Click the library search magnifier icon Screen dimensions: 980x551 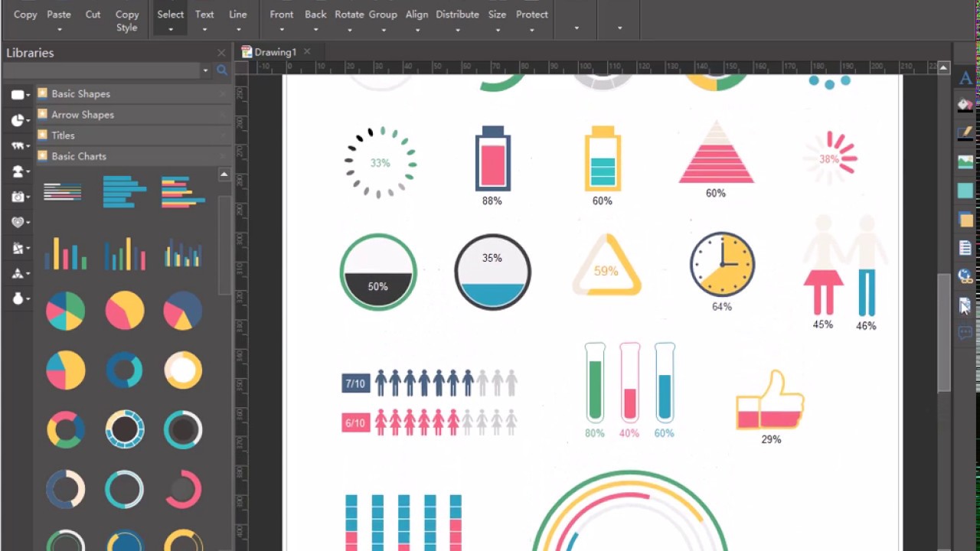pos(222,70)
